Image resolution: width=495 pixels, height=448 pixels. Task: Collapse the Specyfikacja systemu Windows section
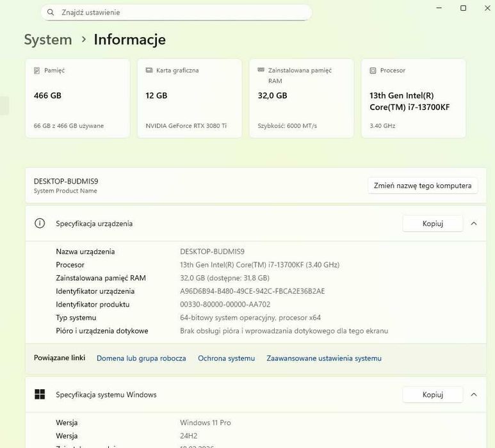tap(474, 394)
